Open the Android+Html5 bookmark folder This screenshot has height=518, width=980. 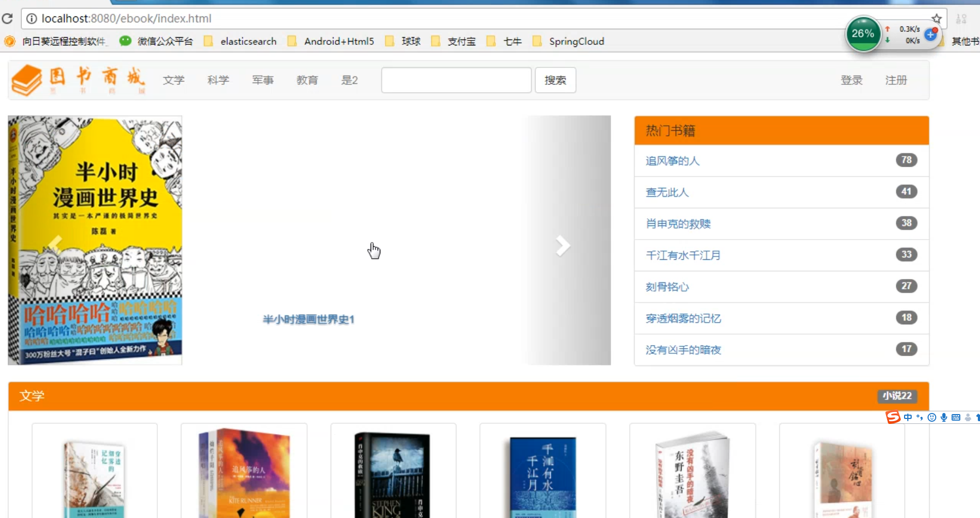(331, 41)
